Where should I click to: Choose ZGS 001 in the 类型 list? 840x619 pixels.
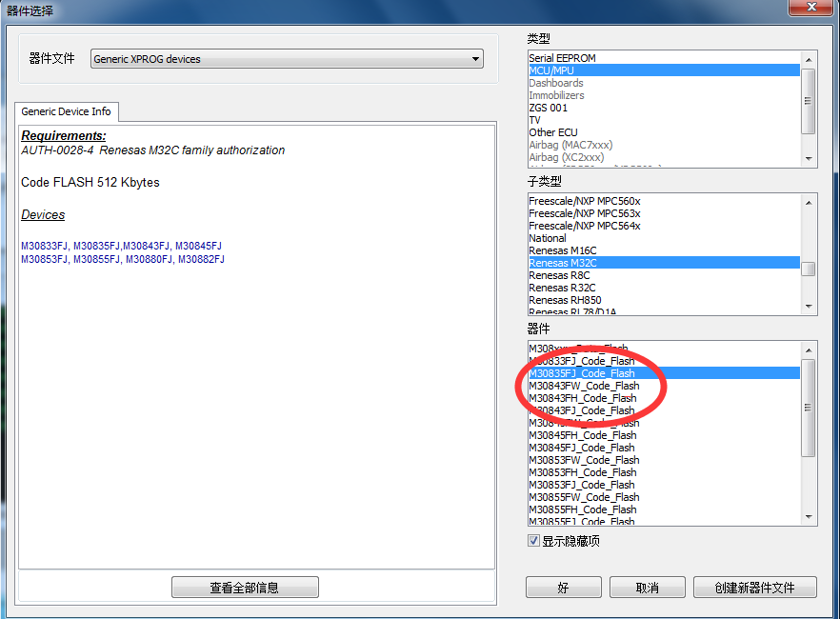click(x=548, y=108)
